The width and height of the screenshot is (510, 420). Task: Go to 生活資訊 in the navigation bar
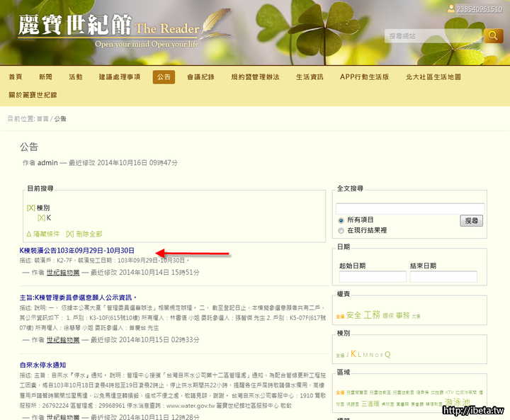click(x=310, y=76)
